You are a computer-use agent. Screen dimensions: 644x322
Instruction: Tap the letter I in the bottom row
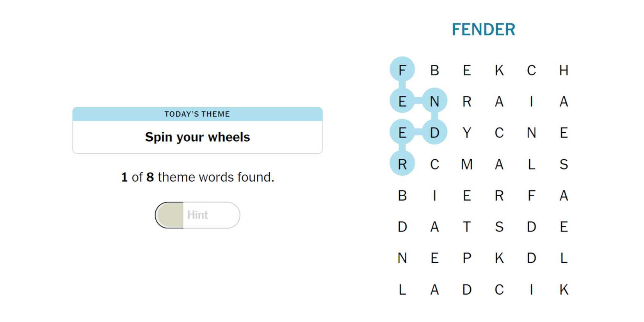coord(531,290)
